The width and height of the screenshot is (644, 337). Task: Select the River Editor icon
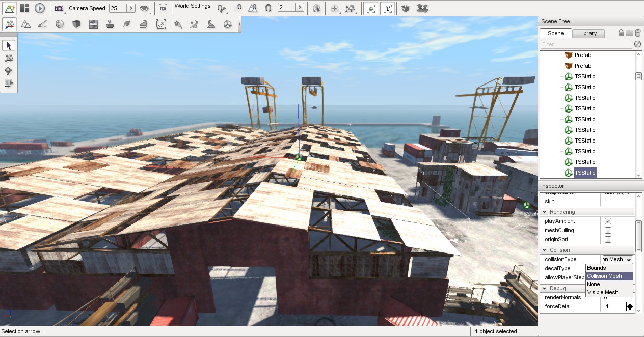[194, 24]
